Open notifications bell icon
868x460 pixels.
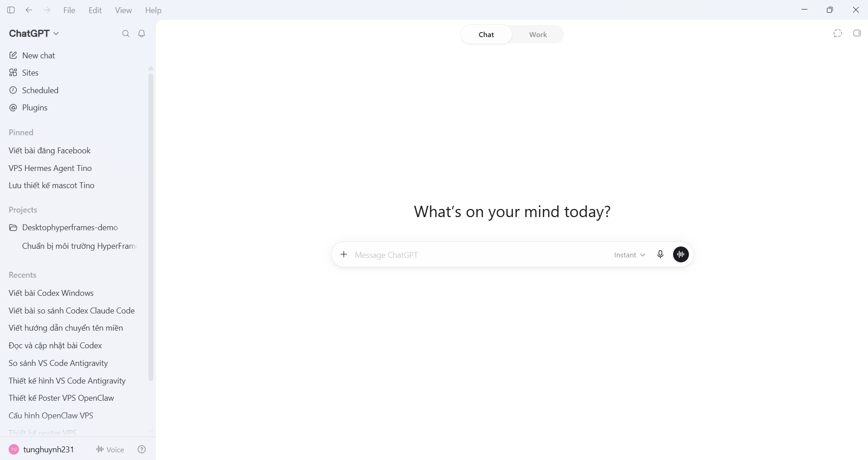(x=142, y=33)
